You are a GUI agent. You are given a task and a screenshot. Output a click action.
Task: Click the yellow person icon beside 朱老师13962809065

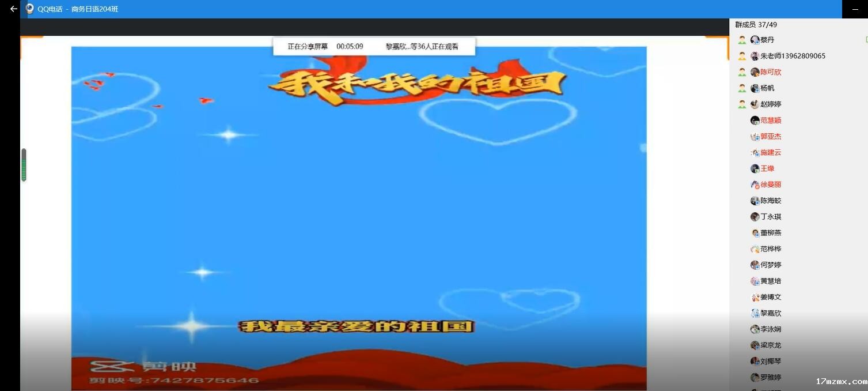click(742, 56)
